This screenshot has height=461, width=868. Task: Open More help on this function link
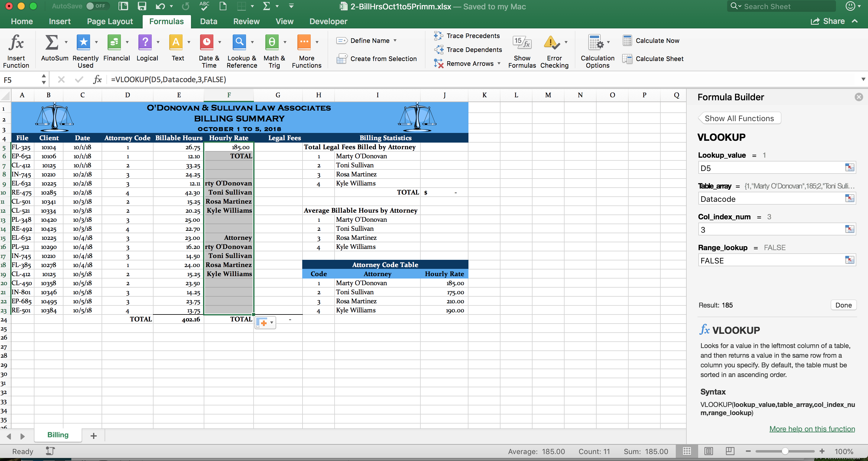click(812, 429)
